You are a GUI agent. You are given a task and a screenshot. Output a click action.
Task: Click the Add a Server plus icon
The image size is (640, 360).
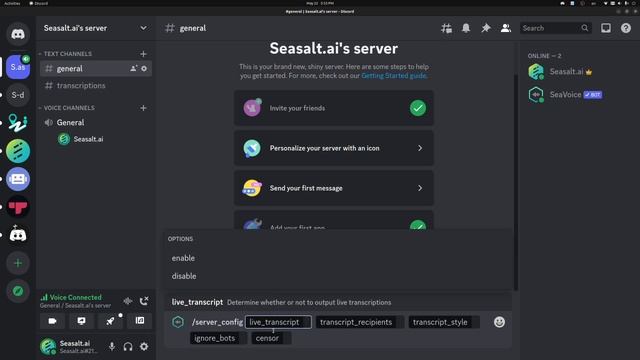point(18,263)
